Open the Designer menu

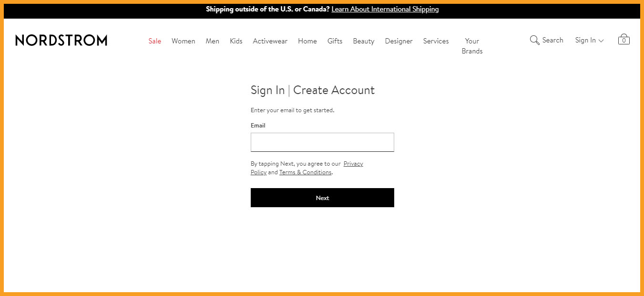(399, 41)
